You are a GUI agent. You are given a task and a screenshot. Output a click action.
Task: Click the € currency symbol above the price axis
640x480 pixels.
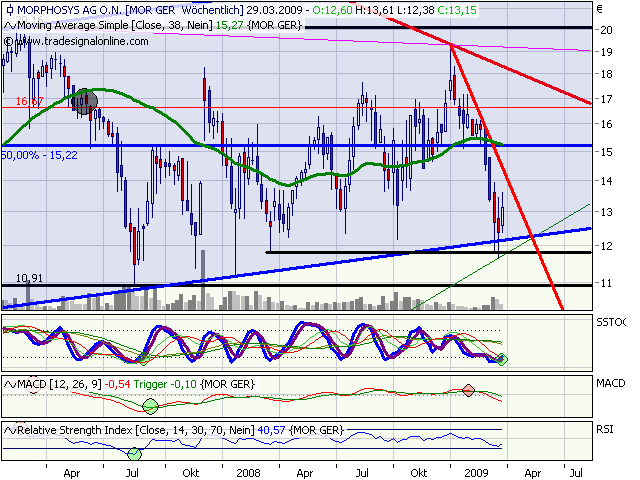tap(599, 9)
